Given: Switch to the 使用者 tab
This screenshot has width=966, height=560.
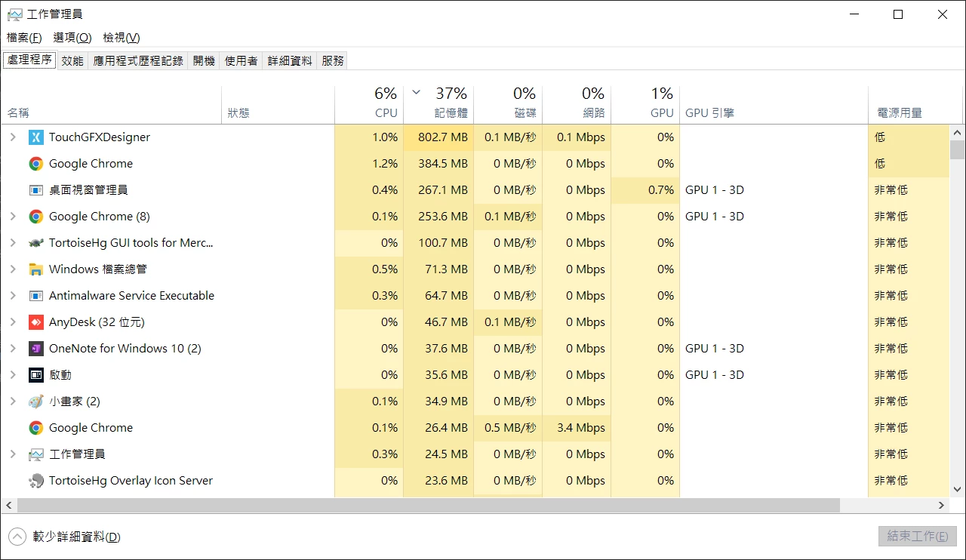Looking at the screenshot, I should tap(241, 61).
